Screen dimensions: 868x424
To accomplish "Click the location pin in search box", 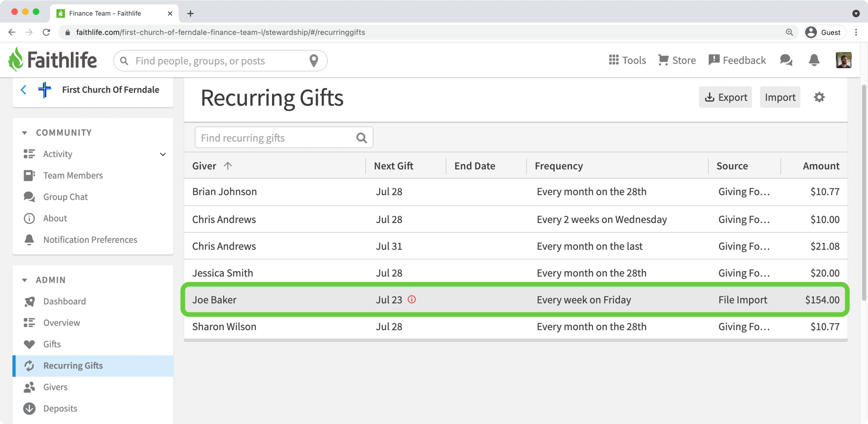I will point(314,61).
